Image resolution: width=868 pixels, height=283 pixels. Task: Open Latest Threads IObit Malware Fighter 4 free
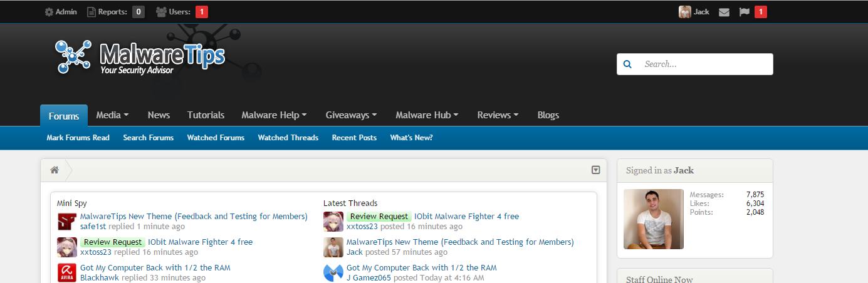466,217
